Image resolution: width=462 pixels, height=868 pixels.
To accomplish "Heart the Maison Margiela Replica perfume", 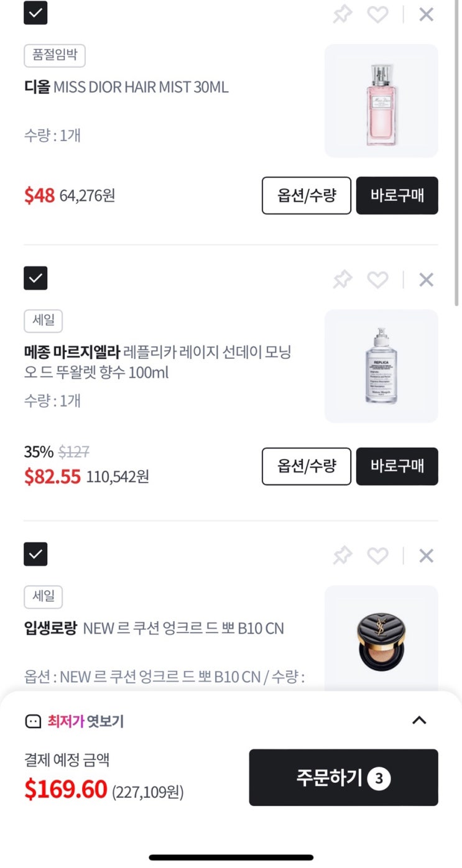I will 377,280.
